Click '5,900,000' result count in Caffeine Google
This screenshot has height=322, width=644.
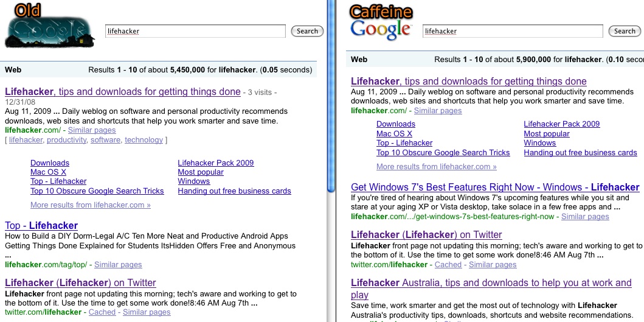click(534, 60)
